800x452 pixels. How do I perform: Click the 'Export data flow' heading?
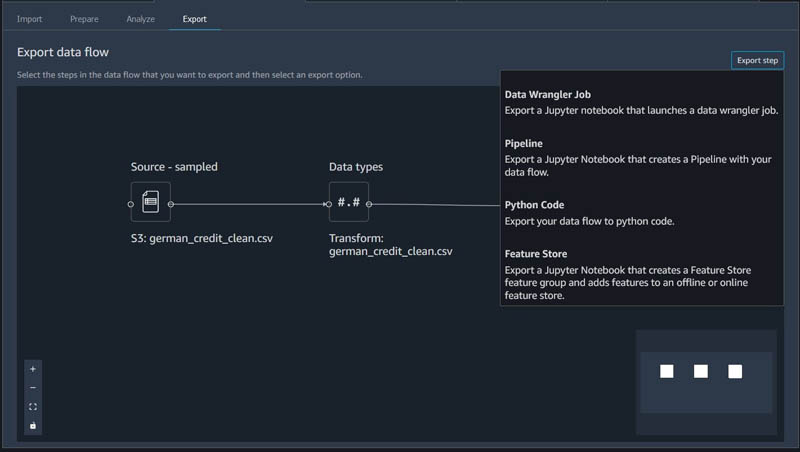click(x=63, y=52)
